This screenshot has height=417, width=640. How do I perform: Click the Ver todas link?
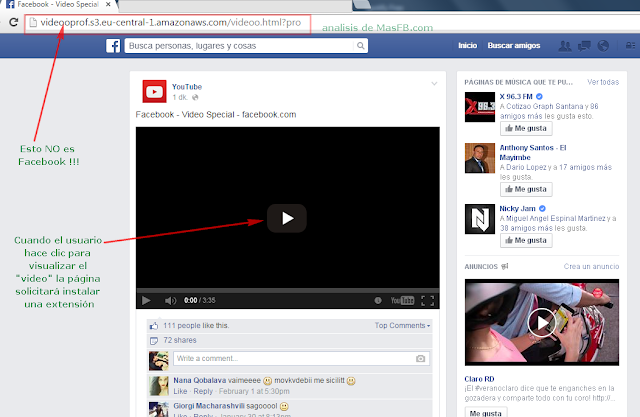(x=603, y=82)
